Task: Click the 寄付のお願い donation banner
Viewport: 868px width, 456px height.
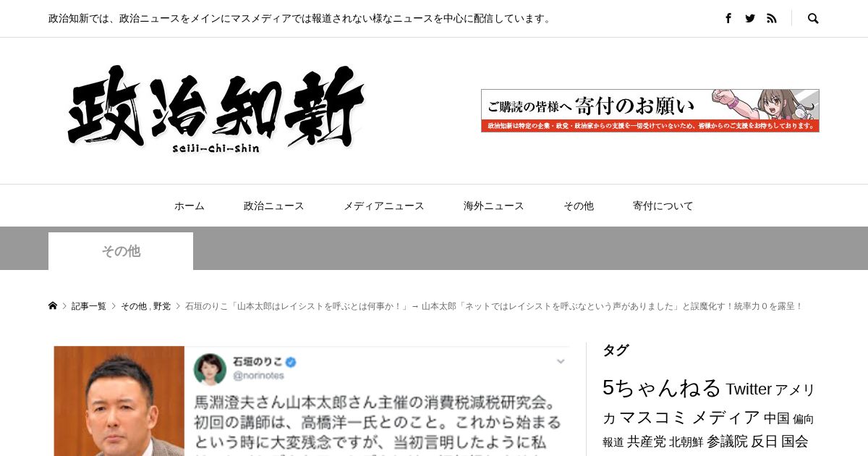Action: click(650, 111)
